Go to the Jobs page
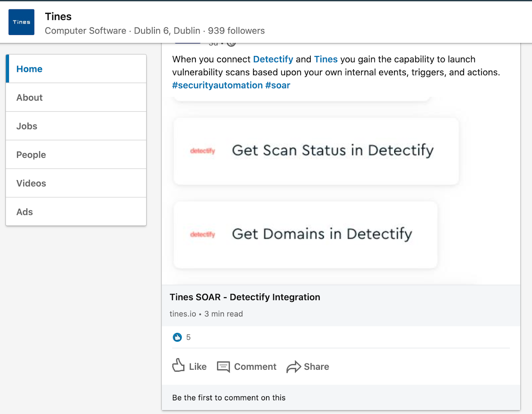Screen dimensions: 532x414 (27, 126)
